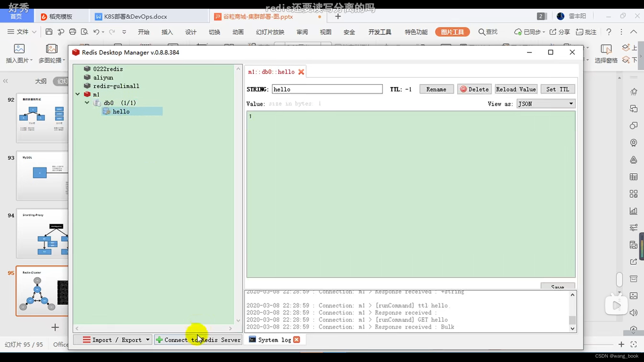Close the System log tab

click(x=297, y=340)
